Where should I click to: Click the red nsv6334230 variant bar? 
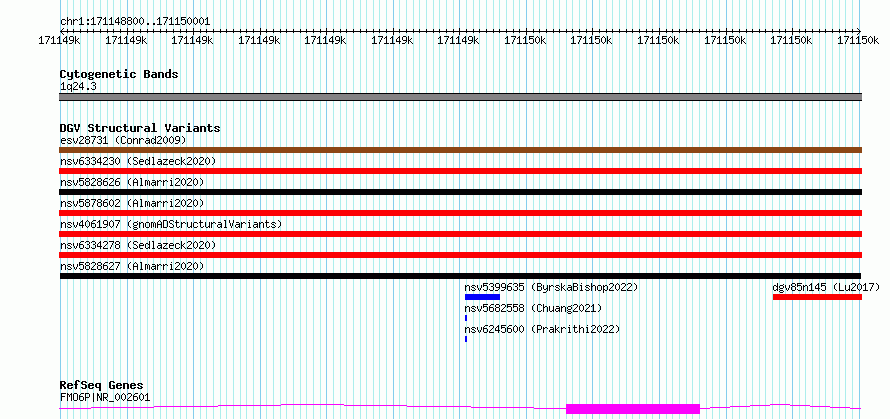460,171
